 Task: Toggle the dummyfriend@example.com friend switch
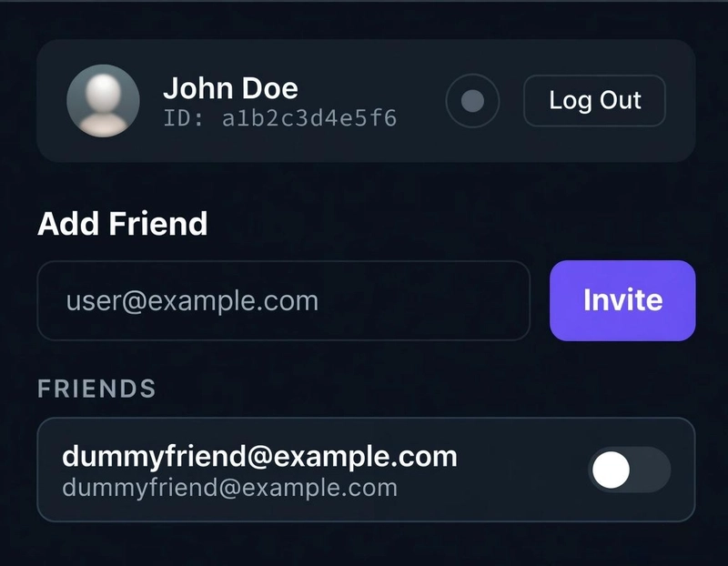(x=630, y=470)
